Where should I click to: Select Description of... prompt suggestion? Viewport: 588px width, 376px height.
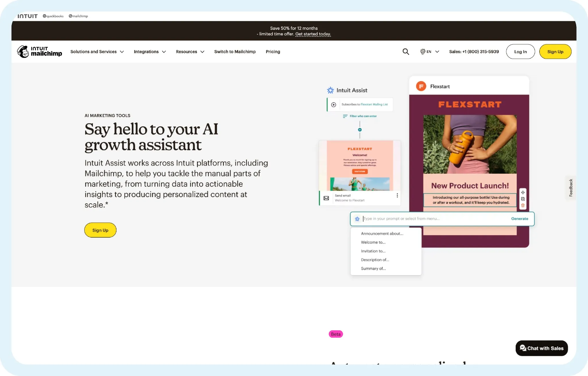(375, 260)
